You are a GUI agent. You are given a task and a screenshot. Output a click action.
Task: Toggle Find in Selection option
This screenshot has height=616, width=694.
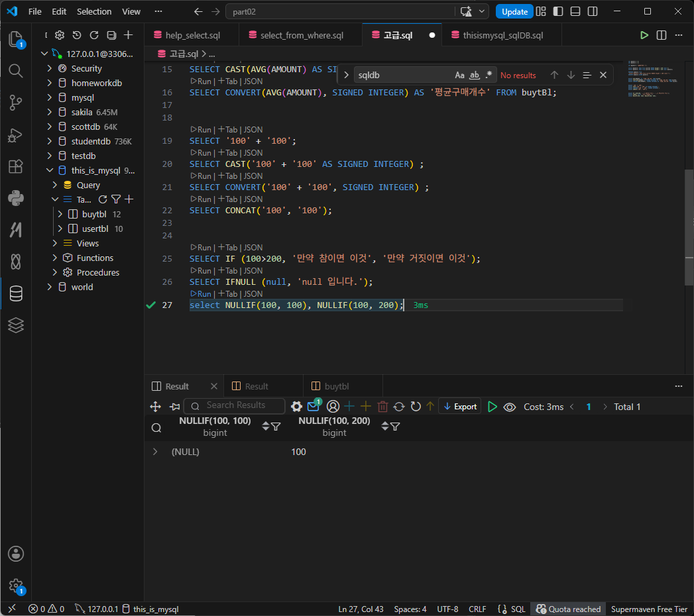[x=587, y=75]
